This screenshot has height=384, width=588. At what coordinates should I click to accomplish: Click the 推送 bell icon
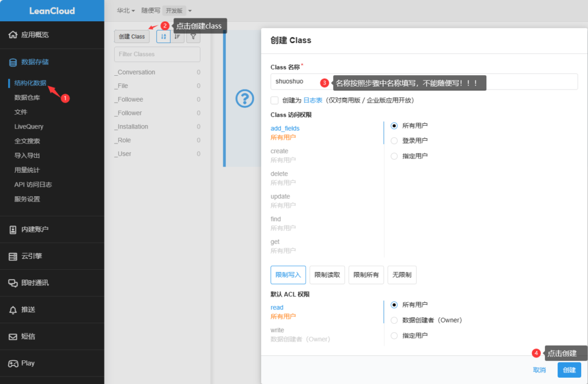tap(13, 310)
